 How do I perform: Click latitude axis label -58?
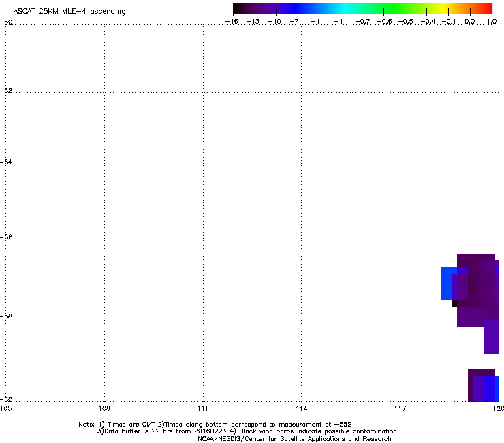click(6, 316)
